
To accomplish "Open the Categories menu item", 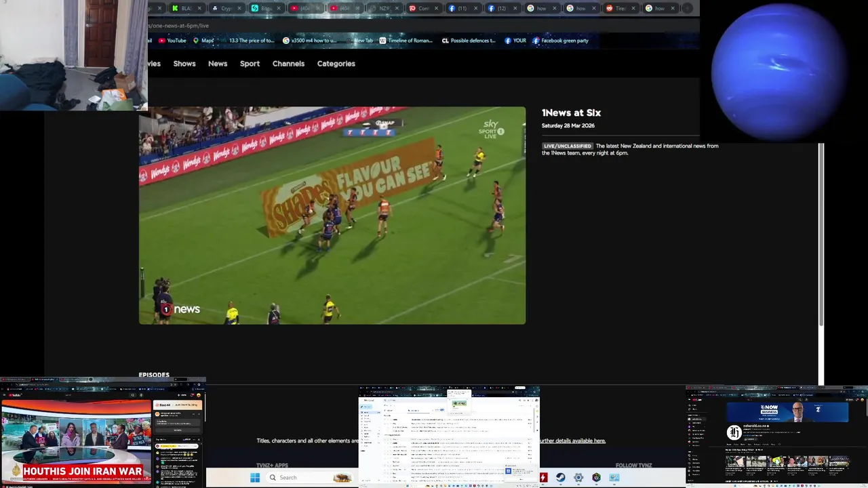I will click(336, 64).
